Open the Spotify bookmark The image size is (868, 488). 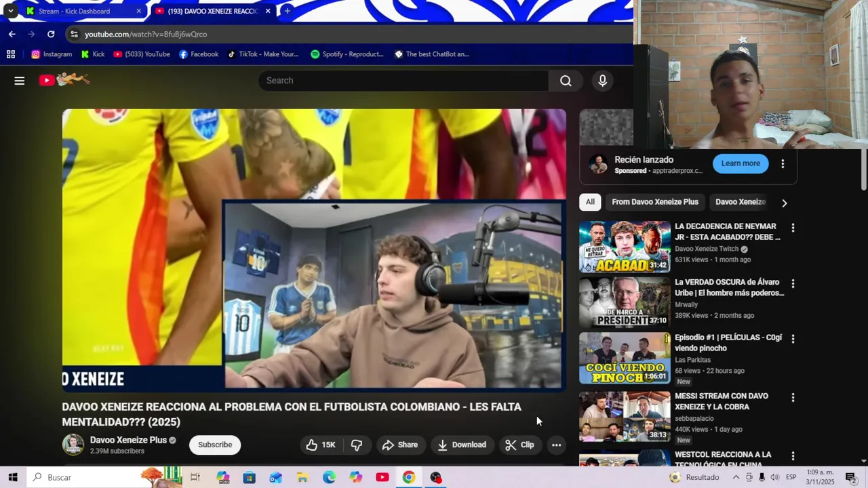click(x=347, y=54)
